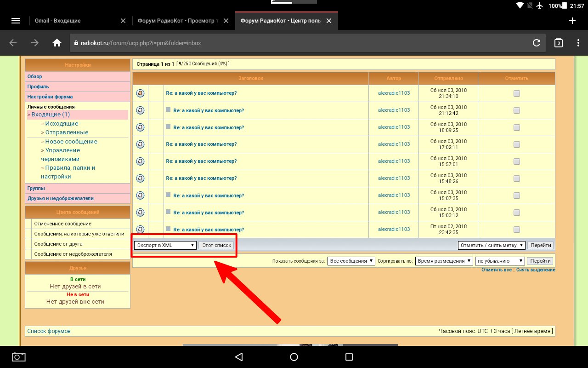Image resolution: width=588 pixels, height=368 pixels.
Task: Click the message icon of the 15:07:35 row
Action: pos(141,195)
